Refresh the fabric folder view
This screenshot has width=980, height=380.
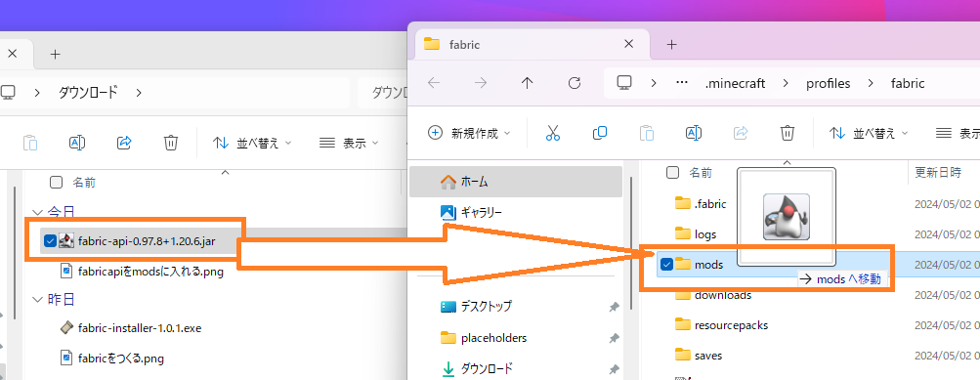pyautogui.click(x=575, y=83)
